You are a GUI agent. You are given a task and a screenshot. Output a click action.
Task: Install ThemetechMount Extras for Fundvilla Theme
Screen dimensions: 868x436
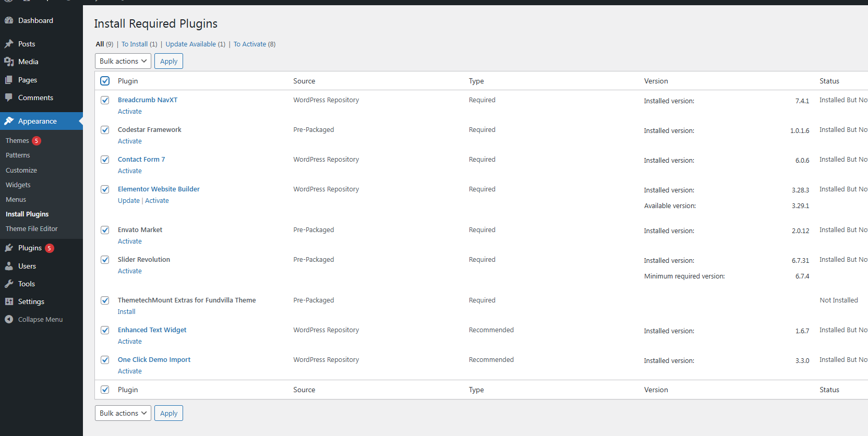click(x=126, y=312)
